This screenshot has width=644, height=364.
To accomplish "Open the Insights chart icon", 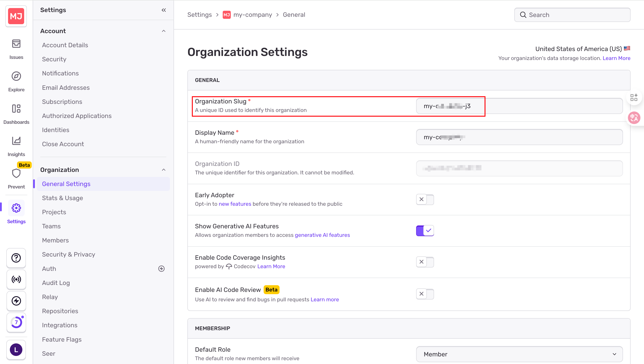I will [16, 141].
